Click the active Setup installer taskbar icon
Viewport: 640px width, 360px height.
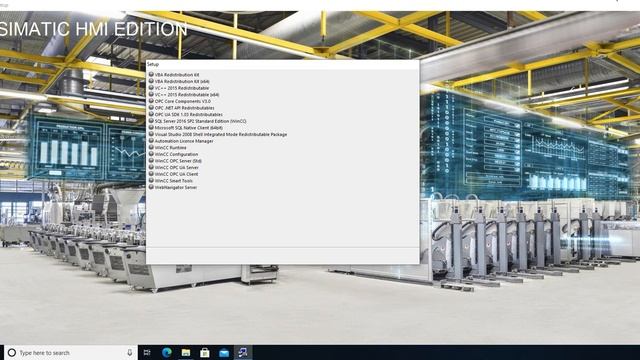(243, 353)
